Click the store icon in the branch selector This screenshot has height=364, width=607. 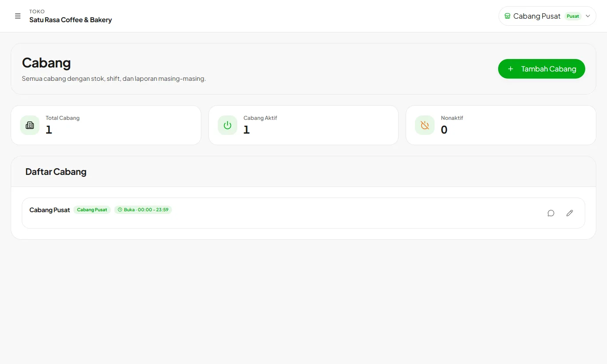507,16
